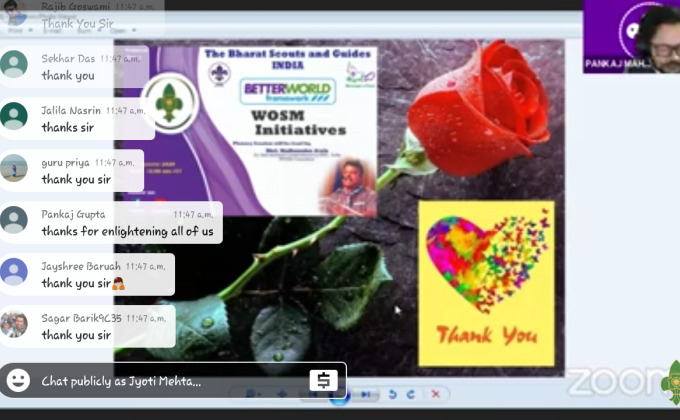The width and height of the screenshot is (680, 420).
Task: Click 'The Bharat Scouts and Guides' heading
Action: tap(288, 54)
